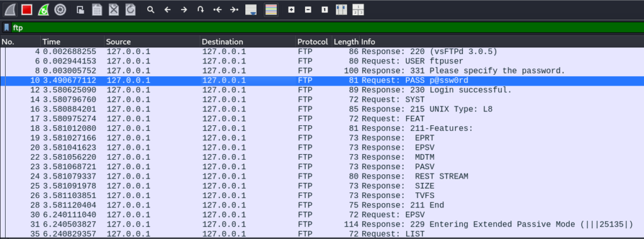
Task: Select the TVFS response packet
Action: (322, 196)
